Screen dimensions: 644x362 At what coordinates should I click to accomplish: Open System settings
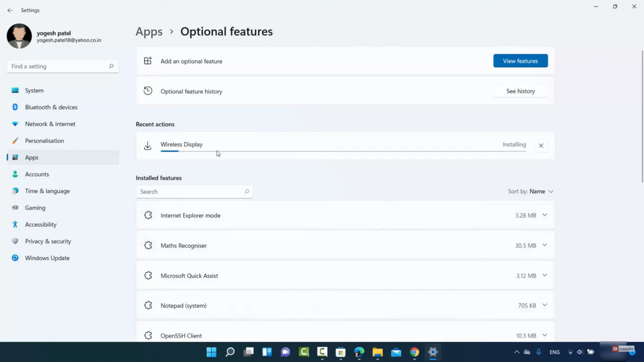63,90
